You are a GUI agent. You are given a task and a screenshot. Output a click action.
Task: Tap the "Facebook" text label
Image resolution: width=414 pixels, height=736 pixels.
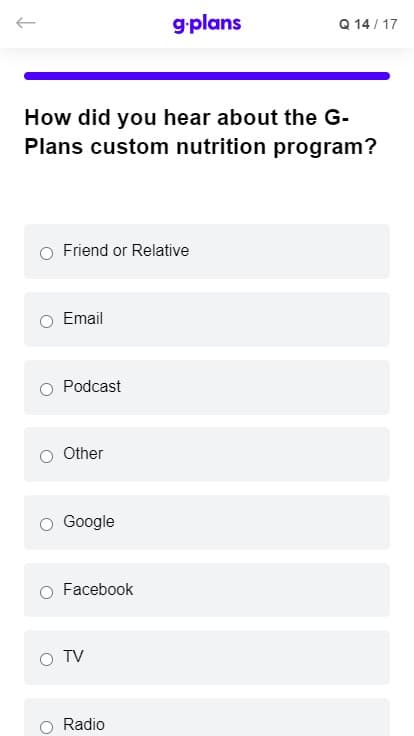[98, 590]
